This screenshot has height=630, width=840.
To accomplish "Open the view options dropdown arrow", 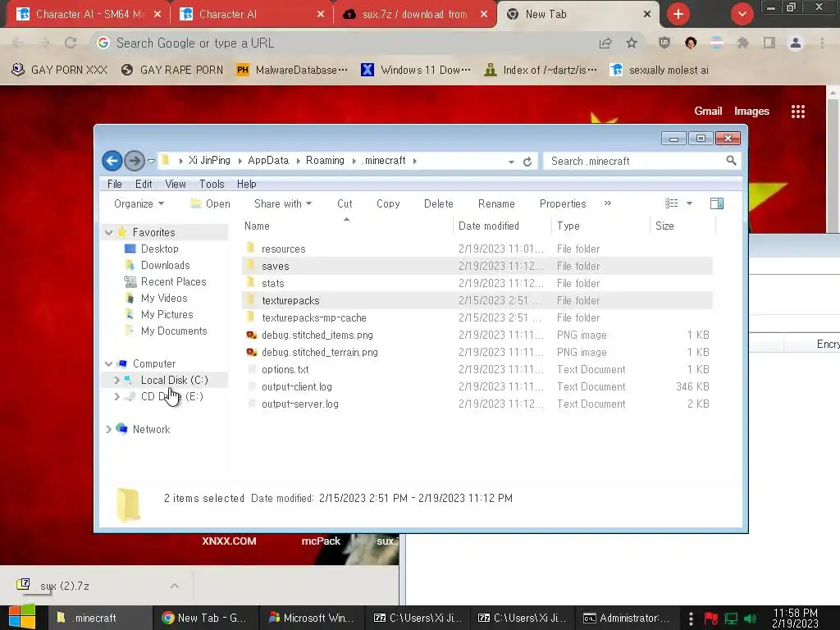I will 689,203.
